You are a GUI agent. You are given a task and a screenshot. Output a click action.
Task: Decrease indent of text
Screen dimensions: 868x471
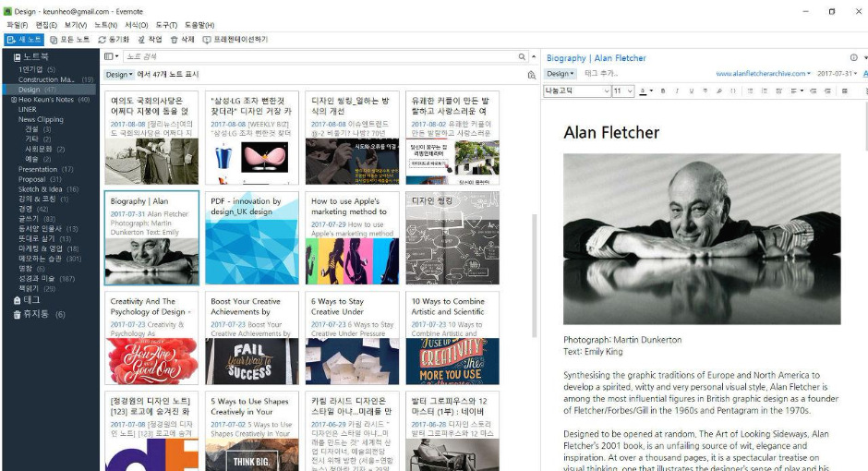[814, 91]
